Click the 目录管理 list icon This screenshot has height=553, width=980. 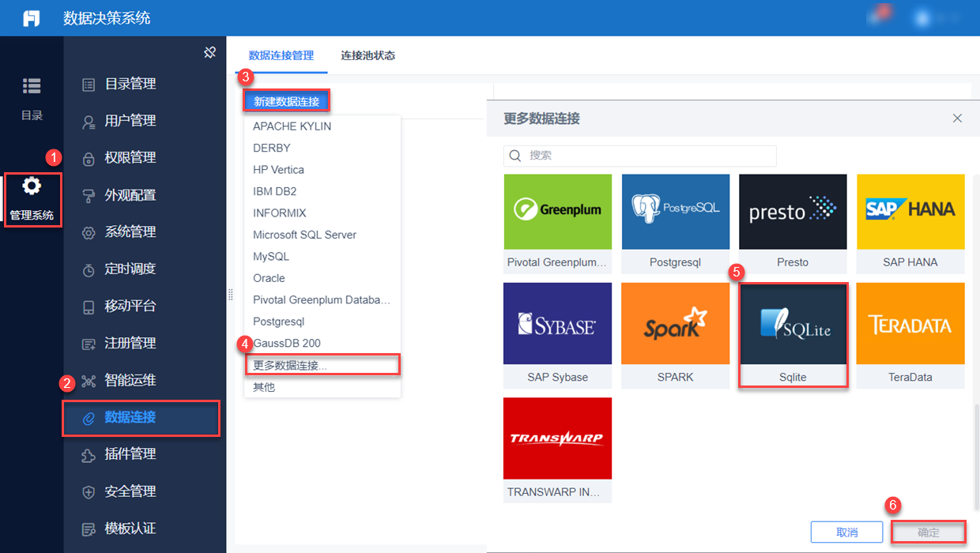pos(89,84)
